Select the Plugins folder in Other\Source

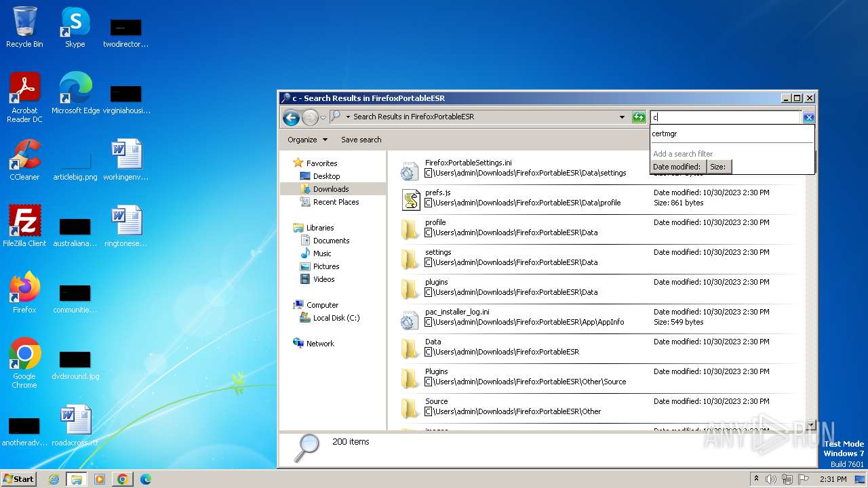597,377
